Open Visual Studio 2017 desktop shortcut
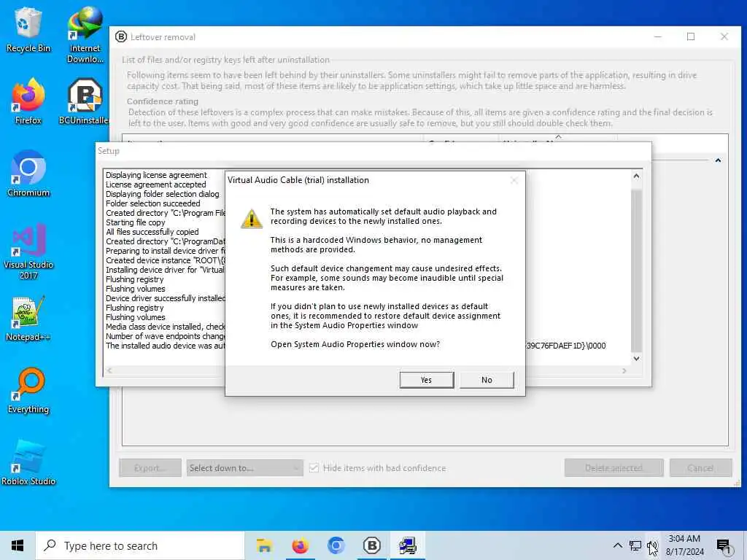This screenshot has width=747, height=560. [x=28, y=251]
